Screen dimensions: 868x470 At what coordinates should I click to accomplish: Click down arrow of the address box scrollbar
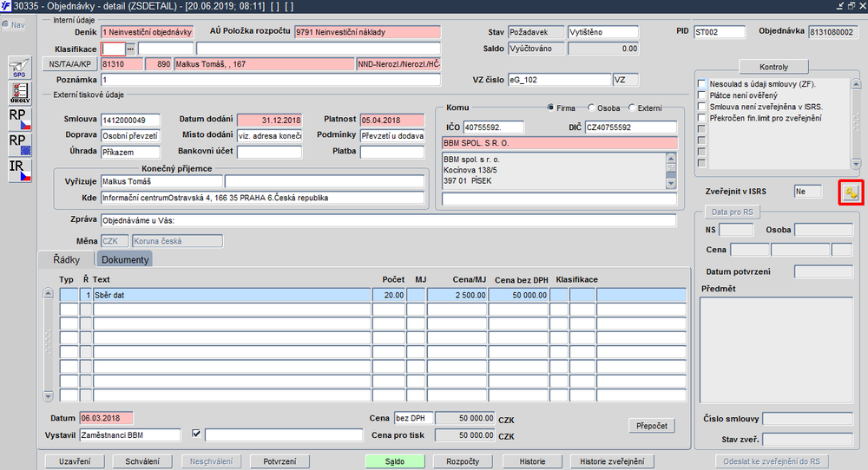[671, 184]
